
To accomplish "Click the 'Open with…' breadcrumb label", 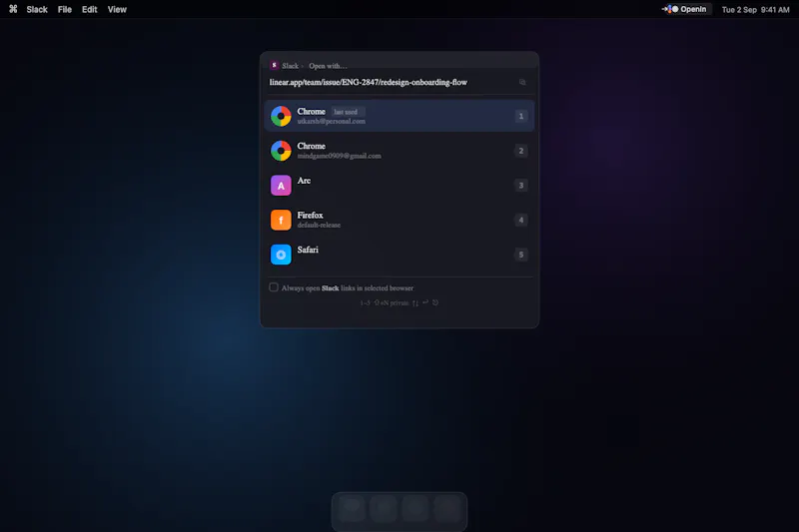I will point(328,66).
